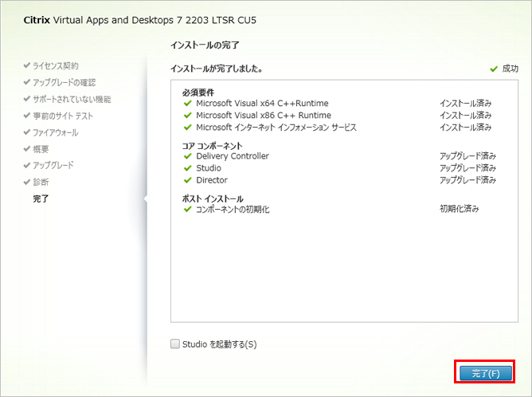
Task: Click the 初期化済み status text
Action: (x=459, y=209)
